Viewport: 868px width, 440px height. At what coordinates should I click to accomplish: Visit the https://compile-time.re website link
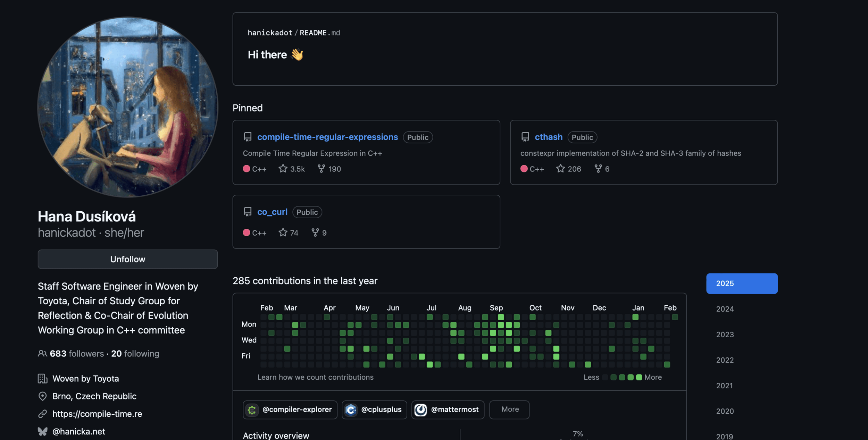tap(97, 414)
